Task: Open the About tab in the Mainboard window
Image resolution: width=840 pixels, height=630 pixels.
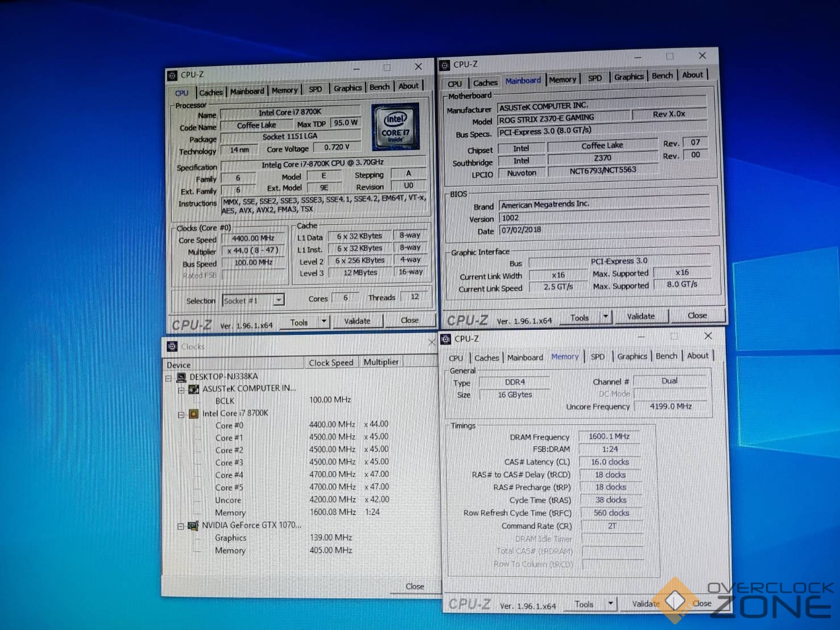Action: coord(692,74)
